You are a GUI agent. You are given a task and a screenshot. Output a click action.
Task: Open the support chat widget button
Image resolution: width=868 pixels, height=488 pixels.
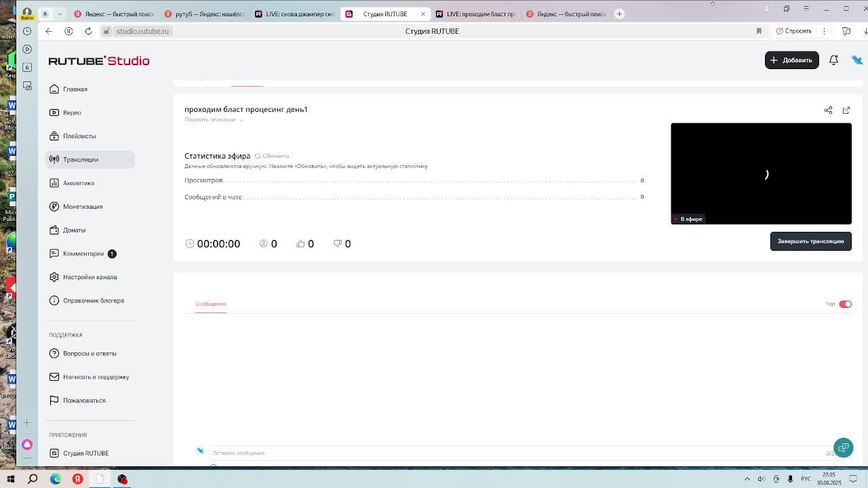844,447
